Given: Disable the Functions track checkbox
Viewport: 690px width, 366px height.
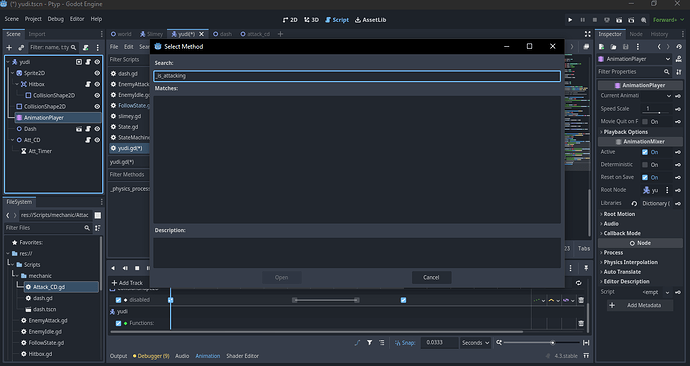Looking at the screenshot, I should click(118, 323).
